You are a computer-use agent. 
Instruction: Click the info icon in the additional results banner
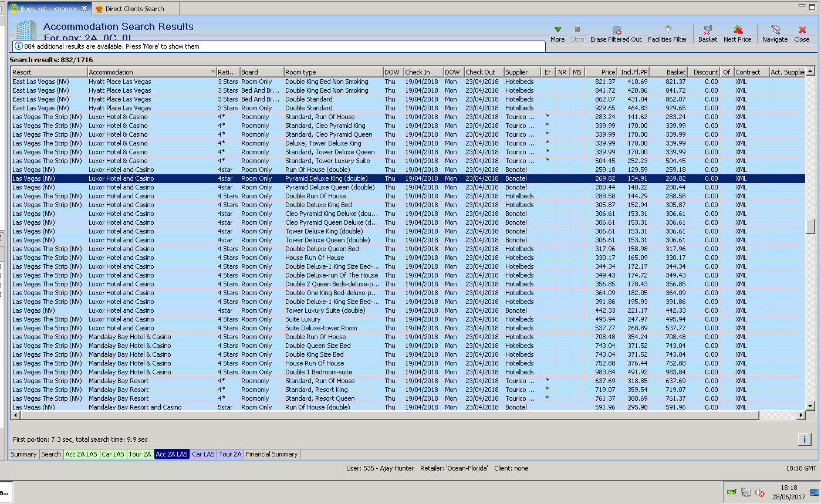tap(19, 46)
